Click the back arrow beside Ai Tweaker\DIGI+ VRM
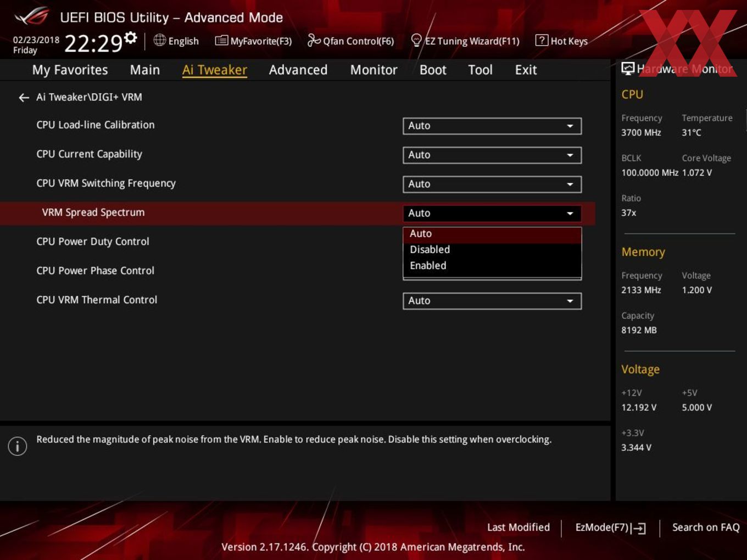The width and height of the screenshot is (747, 560). coord(24,98)
